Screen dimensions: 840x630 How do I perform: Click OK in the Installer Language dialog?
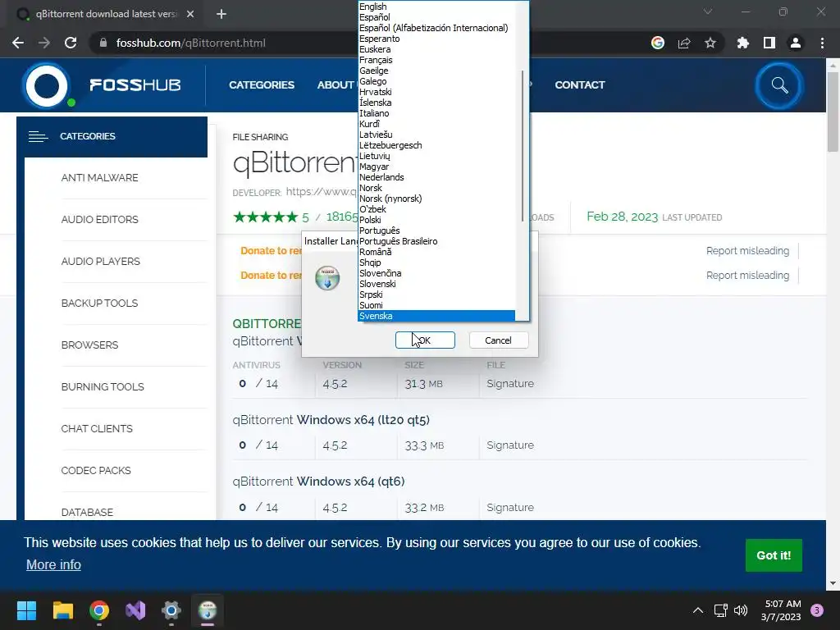425,340
